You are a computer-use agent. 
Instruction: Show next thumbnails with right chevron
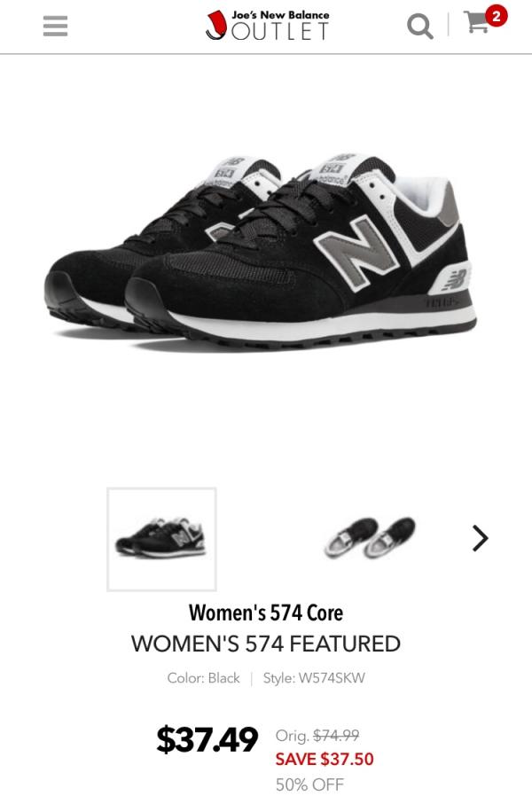coord(480,538)
